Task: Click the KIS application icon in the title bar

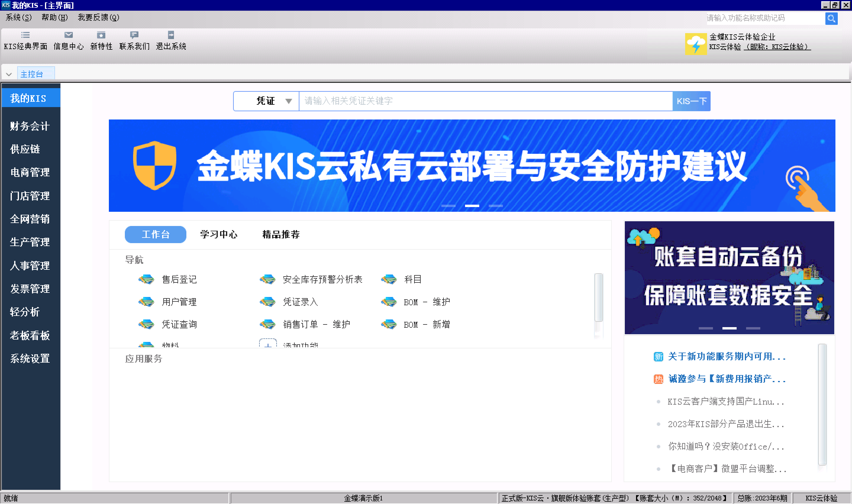Action: click(5, 5)
